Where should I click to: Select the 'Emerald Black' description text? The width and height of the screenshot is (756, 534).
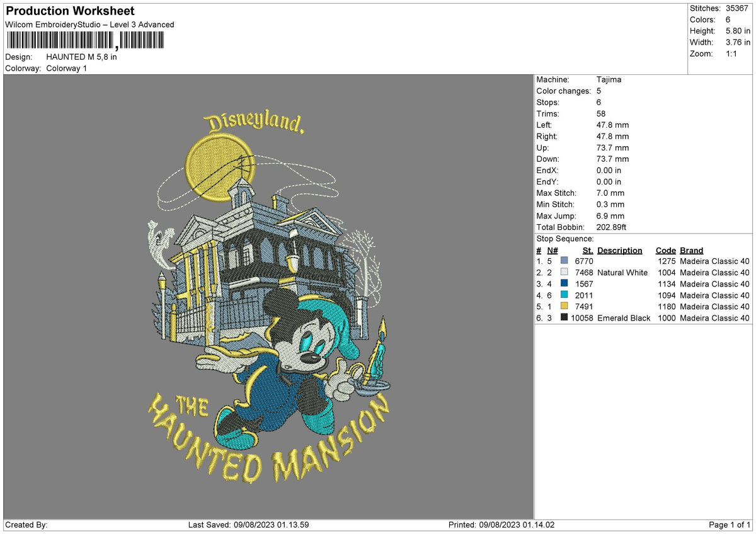[x=624, y=318]
